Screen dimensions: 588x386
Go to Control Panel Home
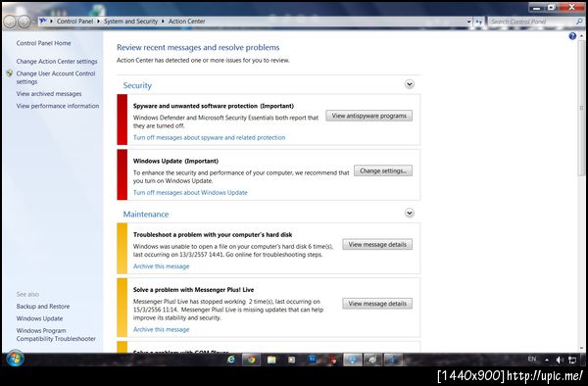[43, 43]
